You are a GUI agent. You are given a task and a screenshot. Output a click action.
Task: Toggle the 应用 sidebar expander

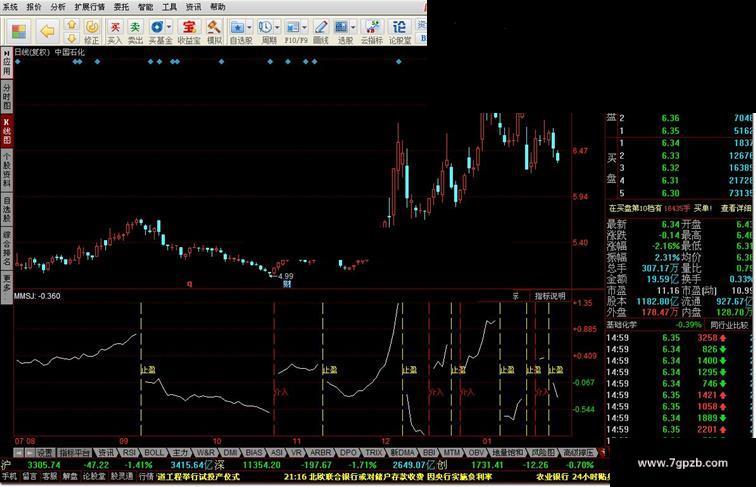click(7, 62)
